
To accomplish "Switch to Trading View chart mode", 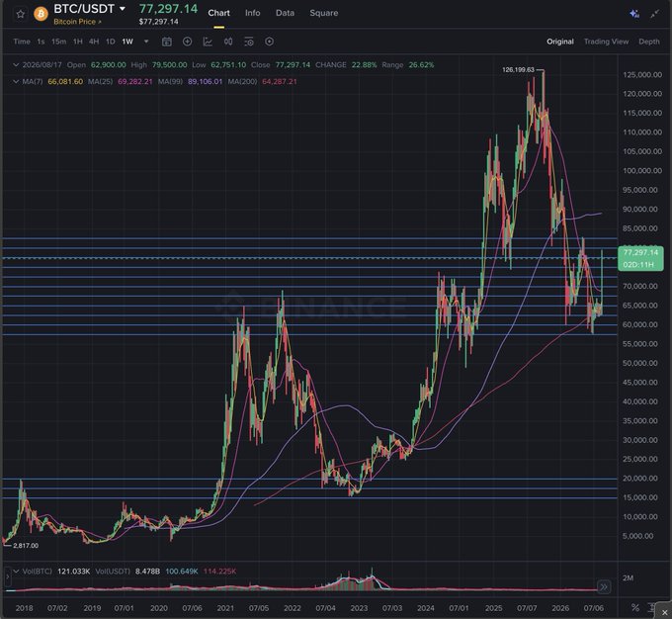I will click(606, 42).
